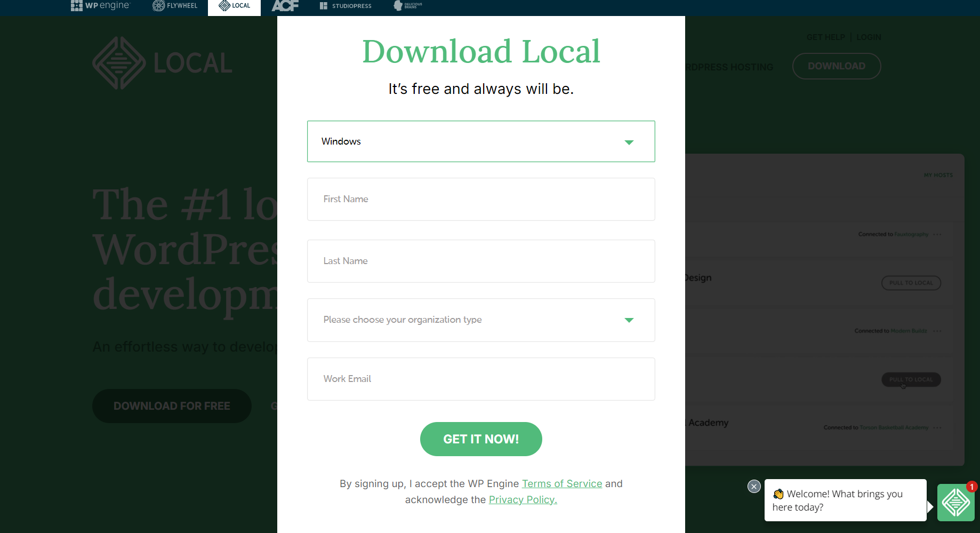This screenshot has width=980, height=533.
Task: Open the organization type dropdown
Action: click(x=481, y=320)
